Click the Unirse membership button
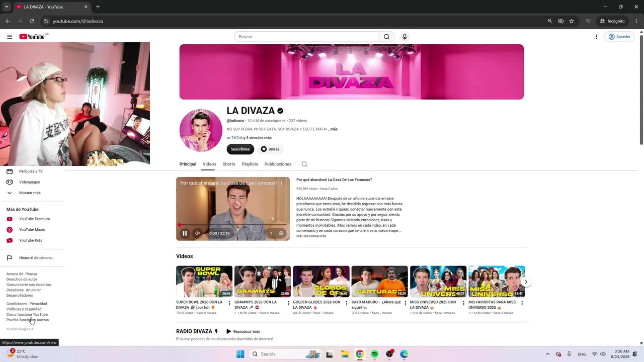The width and height of the screenshot is (644, 362). tap(270, 149)
